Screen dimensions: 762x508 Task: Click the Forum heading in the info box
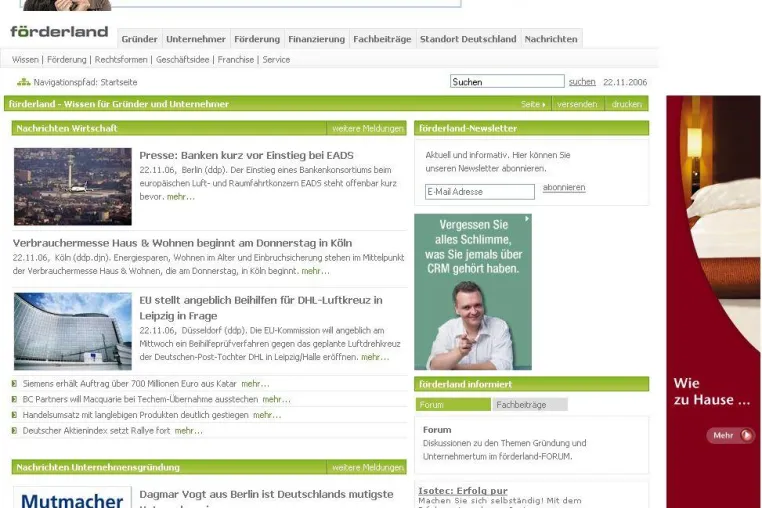(437, 430)
